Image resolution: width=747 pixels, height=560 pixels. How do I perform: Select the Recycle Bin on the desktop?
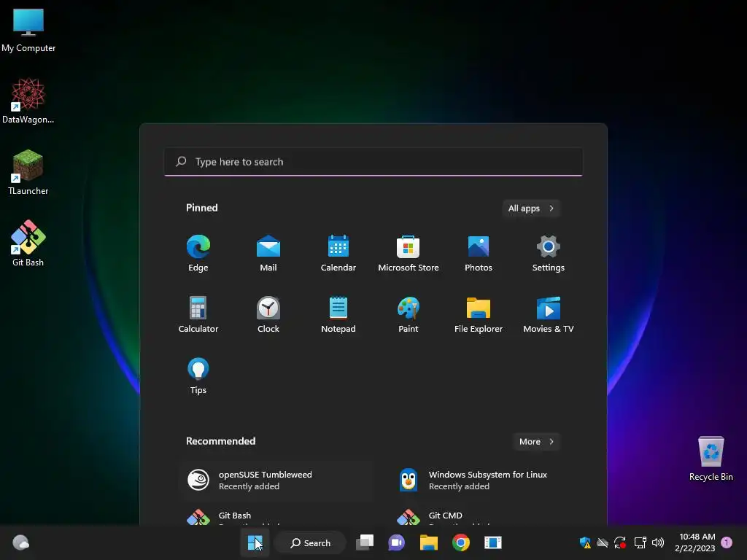tap(711, 459)
